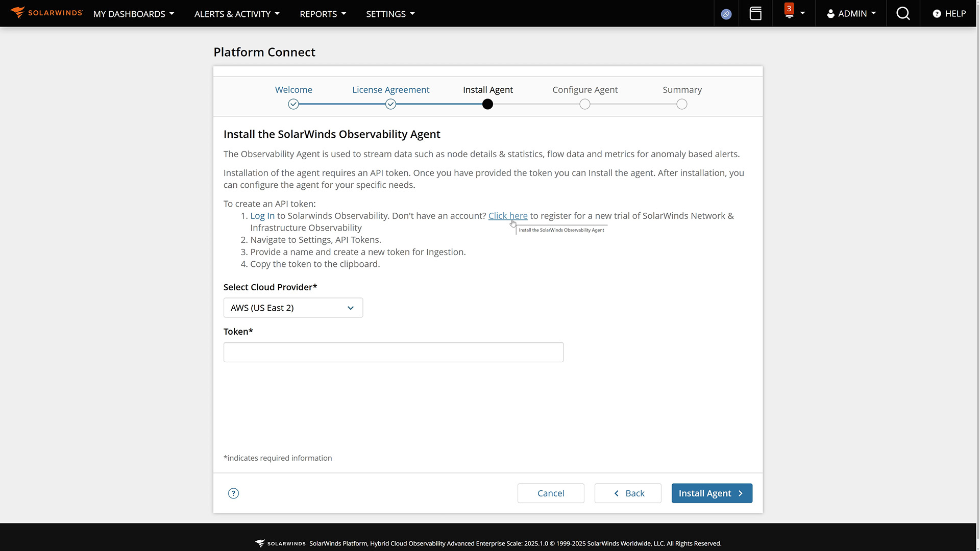Click the SolarWinds logo in the top bar
The width and height of the screenshot is (980, 551).
(x=46, y=13)
